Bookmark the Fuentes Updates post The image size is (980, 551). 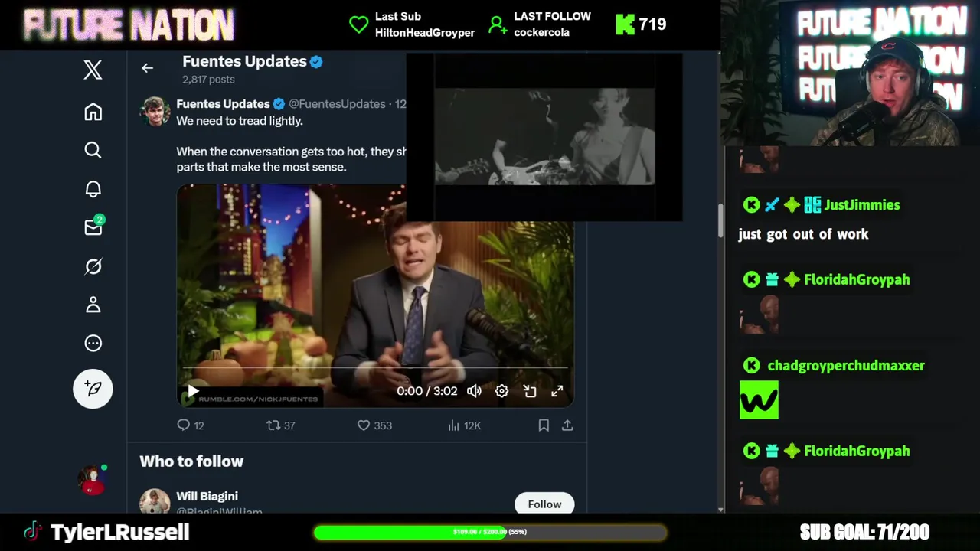[544, 425]
